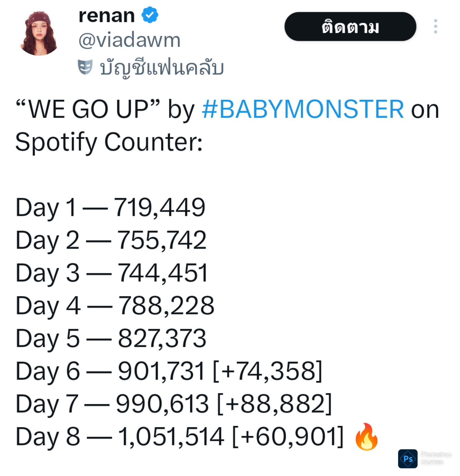Click the blue verified badge
The height and width of the screenshot is (476, 460).
150,15
